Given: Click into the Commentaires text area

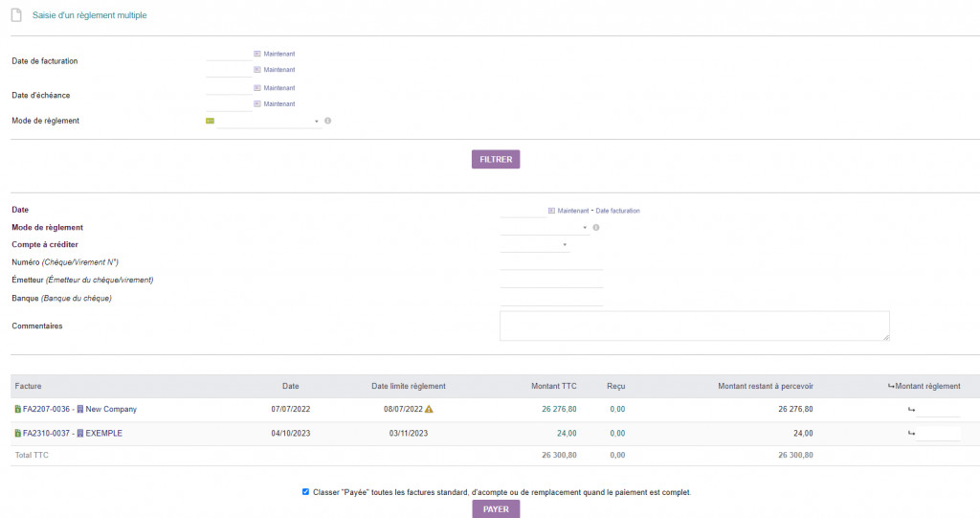Looking at the screenshot, I should coord(695,326).
